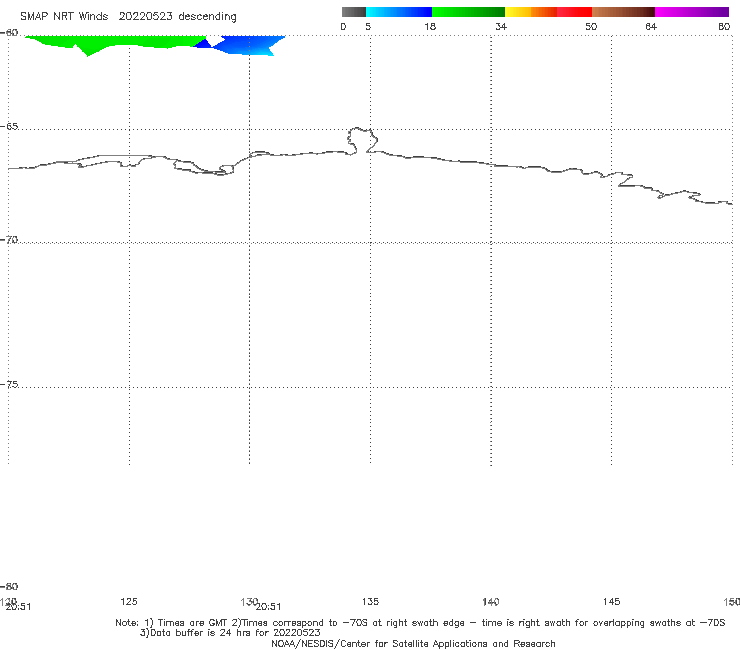740x650 pixels.
Task: Click the color bar value label "5"
Action: [x=368, y=26]
